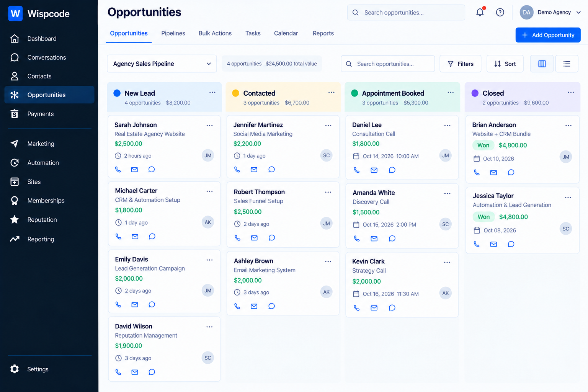Open New Lead column options menu
This screenshot has height=392, width=588.
[x=212, y=92]
